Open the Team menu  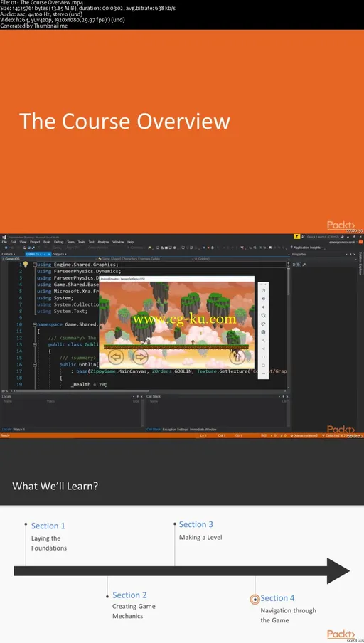(x=70, y=242)
